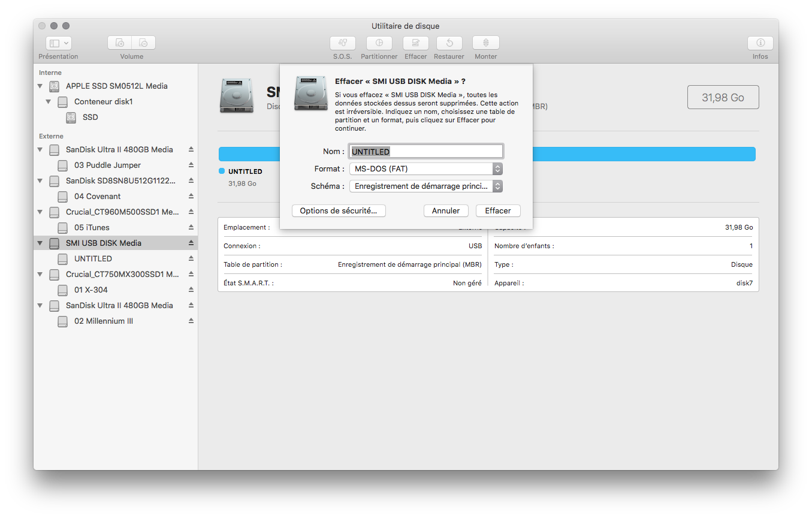Click the Options de sécurité button

tap(339, 211)
